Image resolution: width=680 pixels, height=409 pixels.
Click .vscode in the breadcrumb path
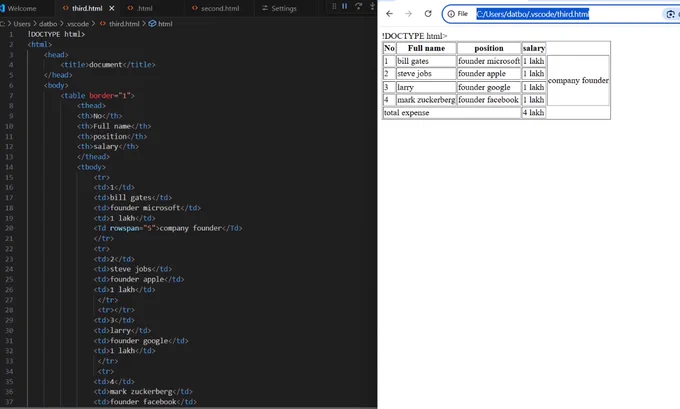(x=77, y=24)
